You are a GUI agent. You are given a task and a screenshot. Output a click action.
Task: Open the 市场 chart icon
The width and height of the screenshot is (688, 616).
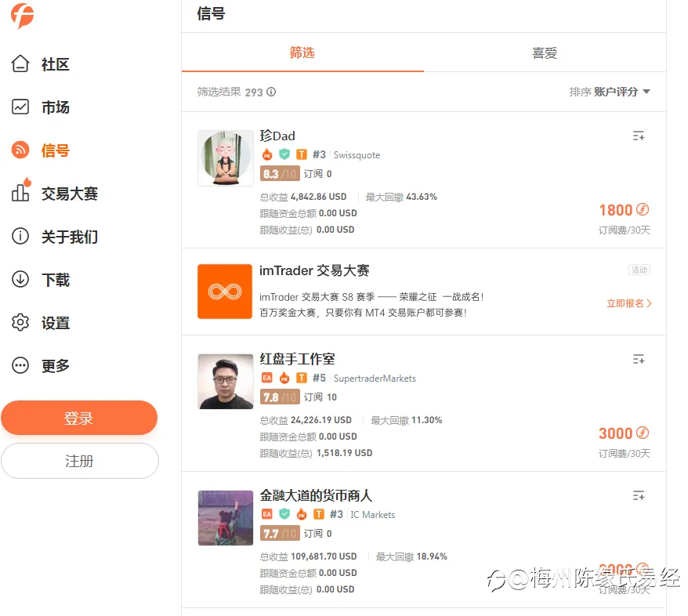[20, 107]
